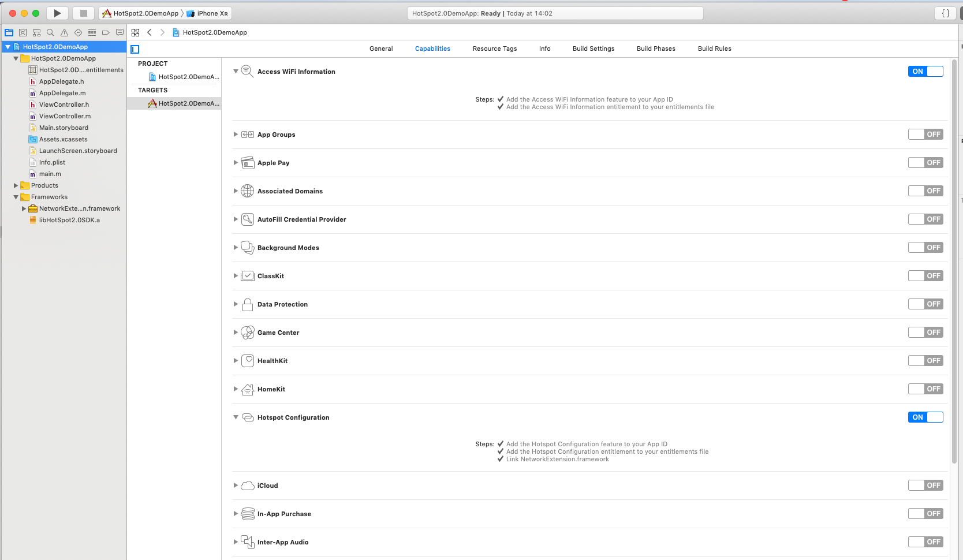Choose the HotSpot2.0DemoApp scheme selector
Image resolution: width=963 pixels, height=560 pixels.
pyautogui.click(x=140, y=13)
